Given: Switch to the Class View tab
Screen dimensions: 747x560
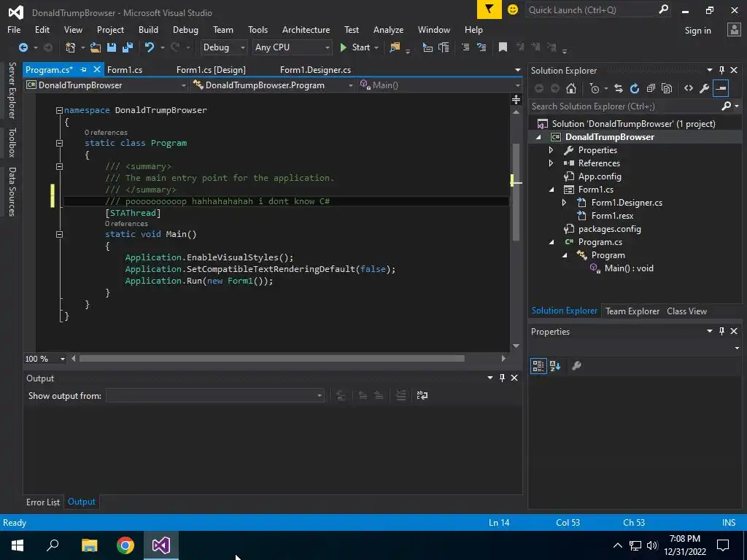Looking at the screenshot, I should coord(686,311).
